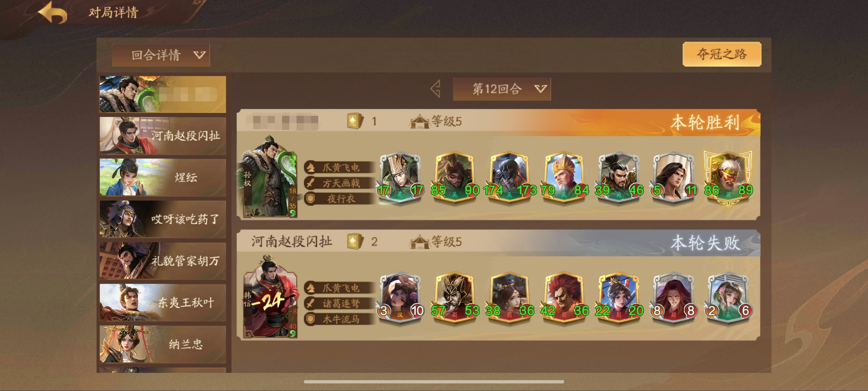The width and height of the screenshot is (868, 391).
Task: Open the 孙权 commander portrait
Action: click(x=269, y=177)
